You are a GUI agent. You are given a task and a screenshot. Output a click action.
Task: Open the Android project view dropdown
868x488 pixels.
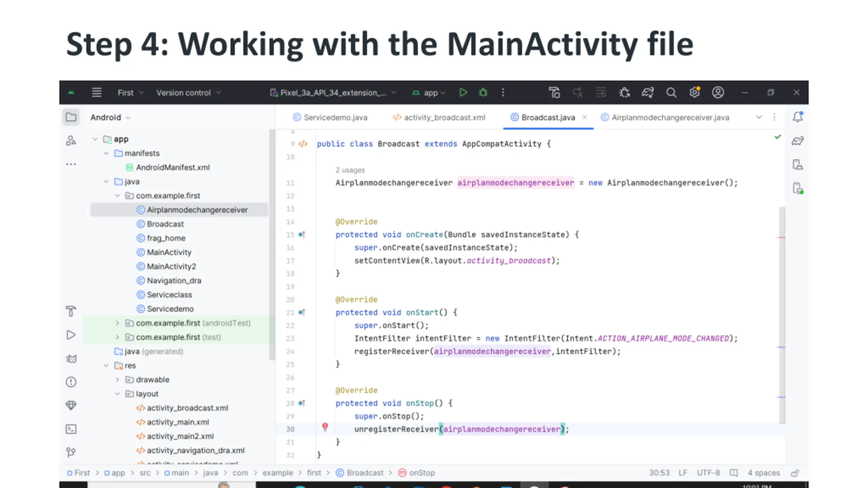pyautogui.click(x=110, y=117)
